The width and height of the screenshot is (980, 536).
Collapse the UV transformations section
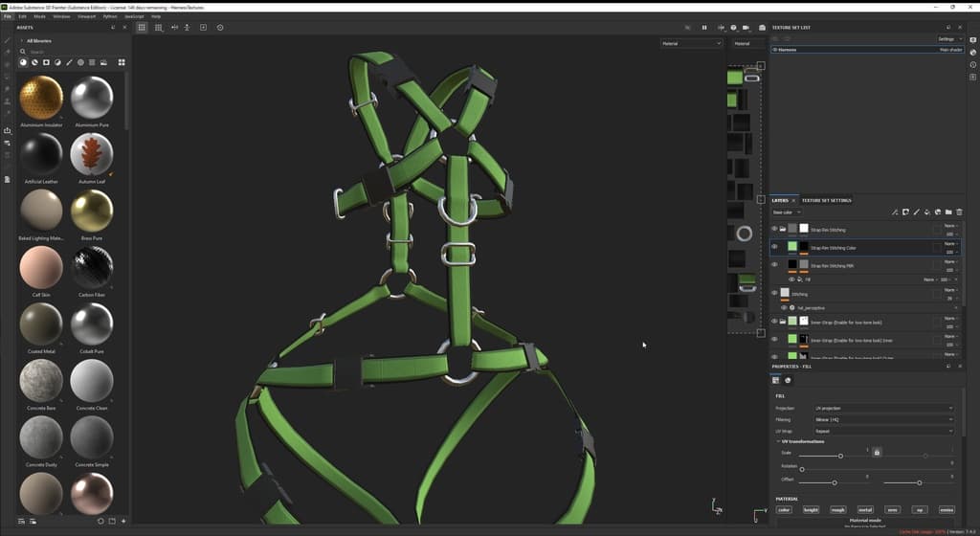coord(779,441)
